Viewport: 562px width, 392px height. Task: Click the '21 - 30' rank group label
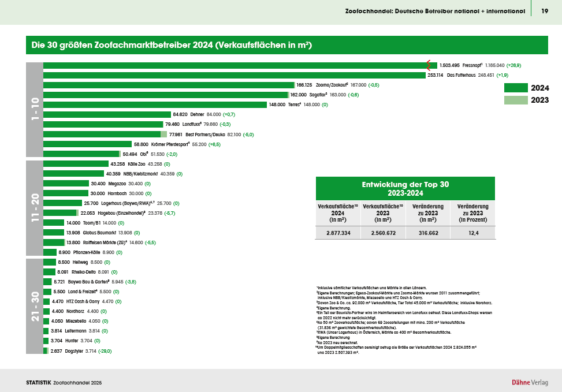tap(35, 307)
